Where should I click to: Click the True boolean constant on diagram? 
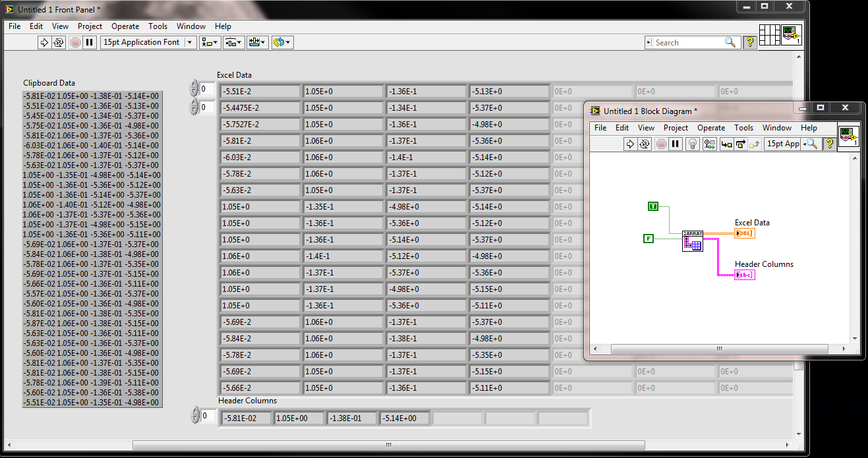point(653,206)
